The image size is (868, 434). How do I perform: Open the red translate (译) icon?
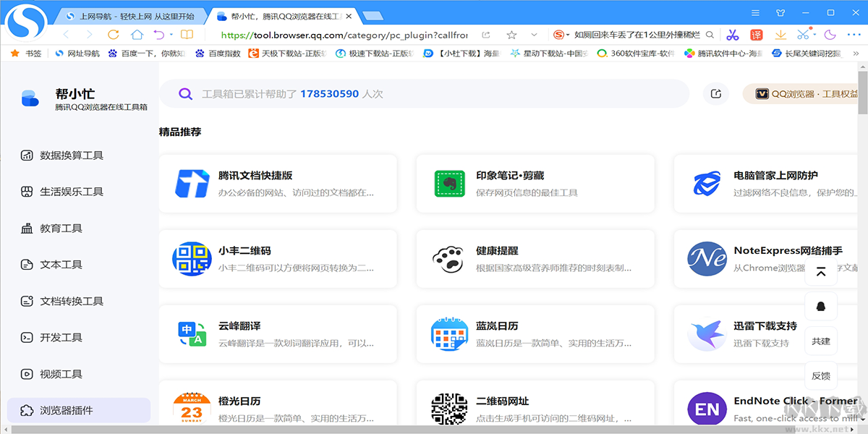(757, 35)
